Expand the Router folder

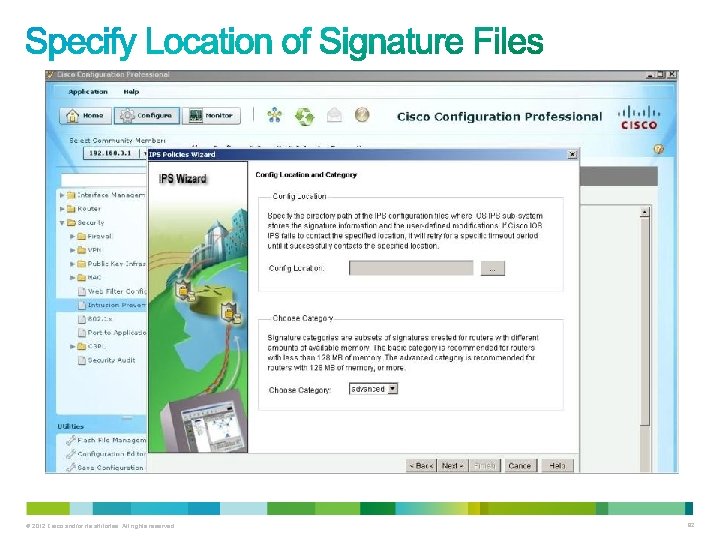[x=62, y=209]
